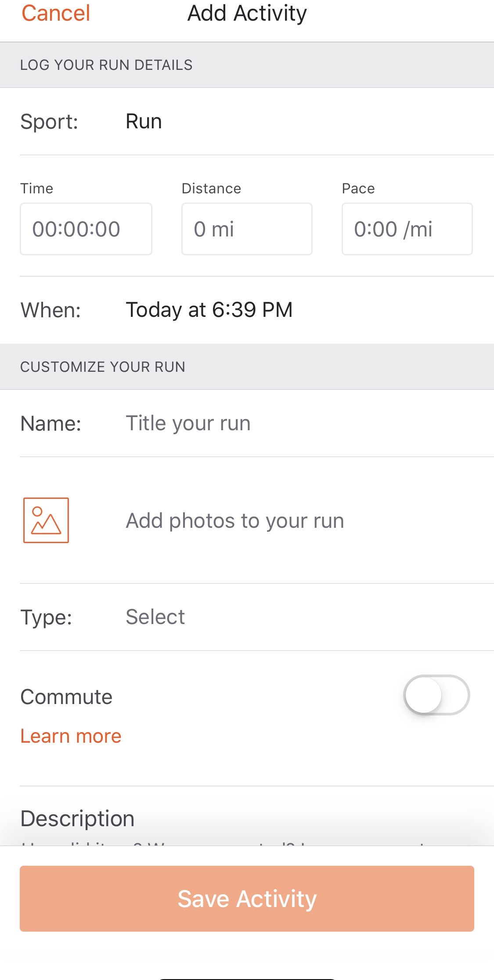Open the Sport selector showing Run
Image resolution: width=494 pixels, height=980 pixels.
tap(144, 121)
